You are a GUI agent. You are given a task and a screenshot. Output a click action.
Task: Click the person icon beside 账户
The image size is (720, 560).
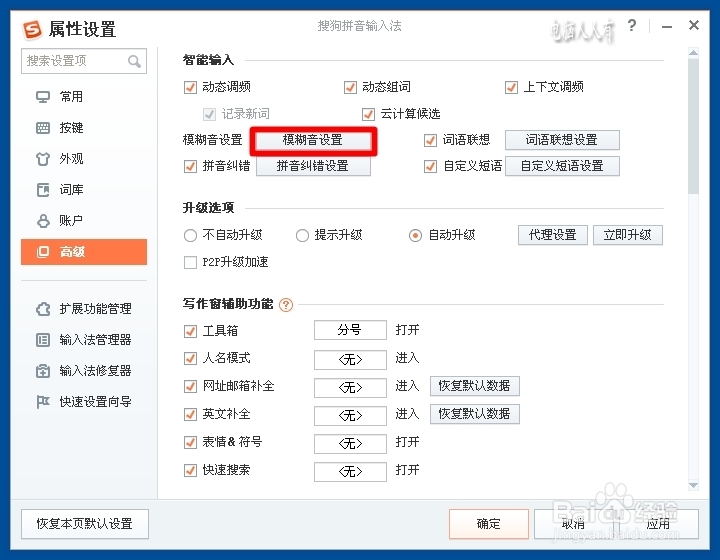pos(43,221)
